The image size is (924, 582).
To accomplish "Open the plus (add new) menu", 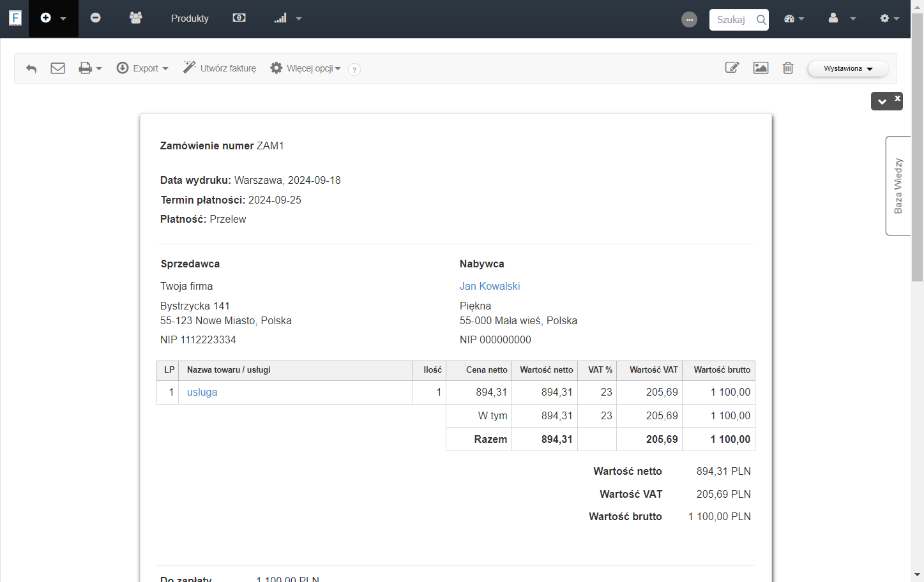I will click(54, 19).
